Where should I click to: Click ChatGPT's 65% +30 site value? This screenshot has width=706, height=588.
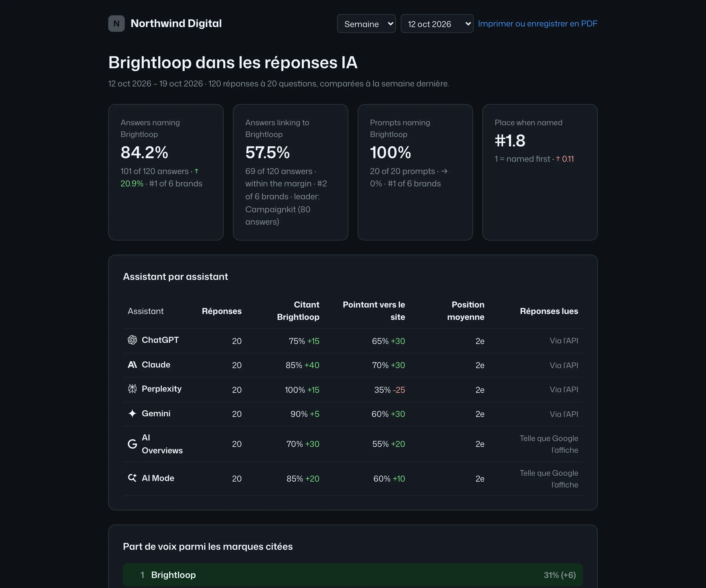[388, 341]
